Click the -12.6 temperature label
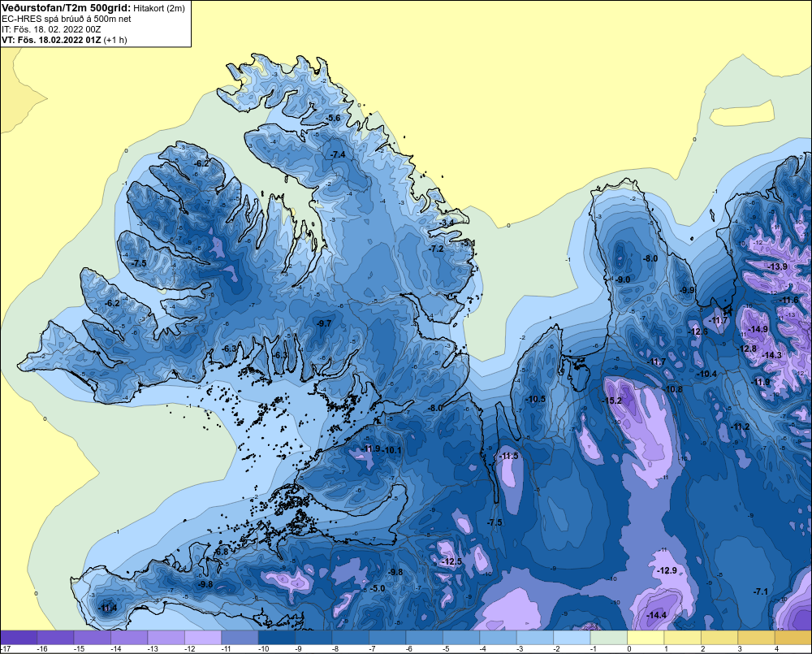Image resolution: width=812 pixels, height=654 pixels. click(x=698, y=331)
